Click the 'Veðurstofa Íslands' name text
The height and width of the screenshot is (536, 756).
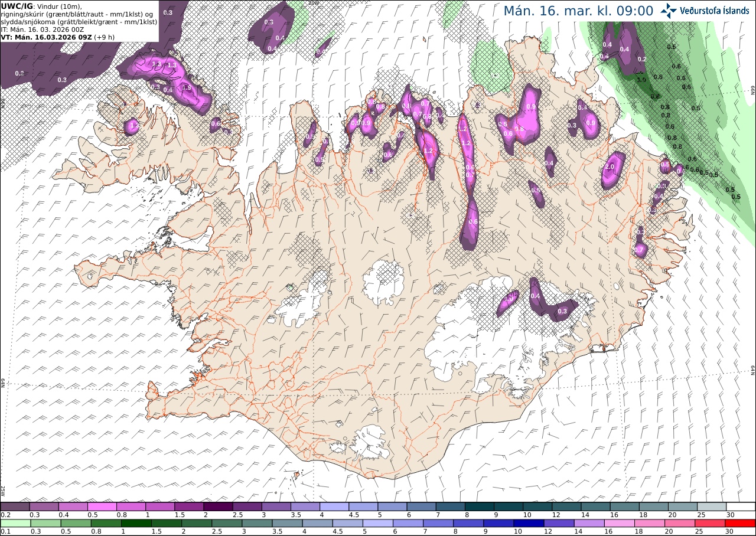click(715, 11)
